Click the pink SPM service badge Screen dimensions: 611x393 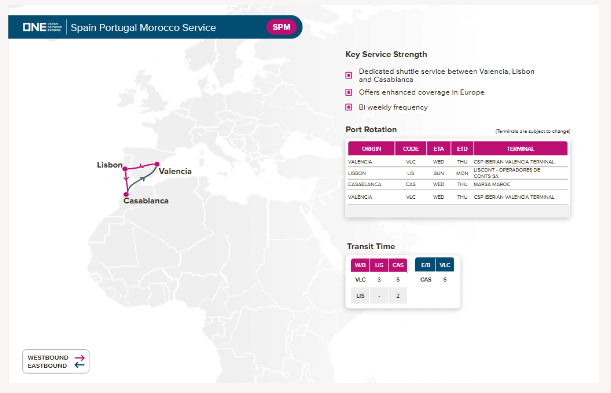(x=281, y=27)
